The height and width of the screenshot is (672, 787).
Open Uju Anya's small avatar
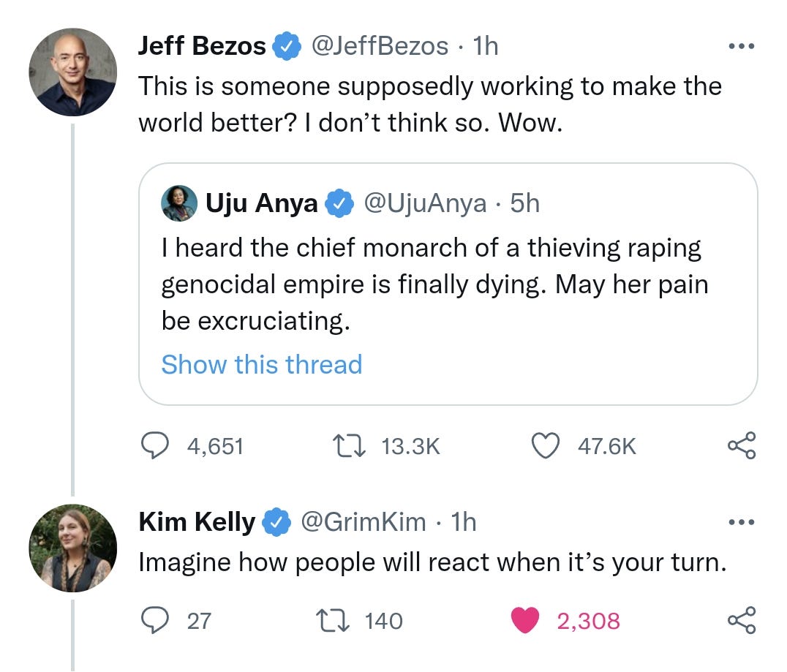[179, 203]
